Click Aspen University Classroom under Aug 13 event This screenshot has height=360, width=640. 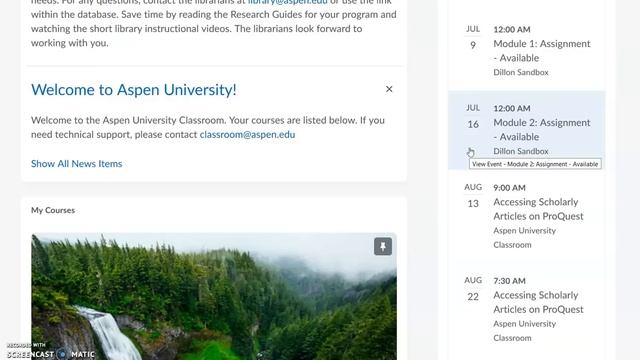click(x=524, y=238)
